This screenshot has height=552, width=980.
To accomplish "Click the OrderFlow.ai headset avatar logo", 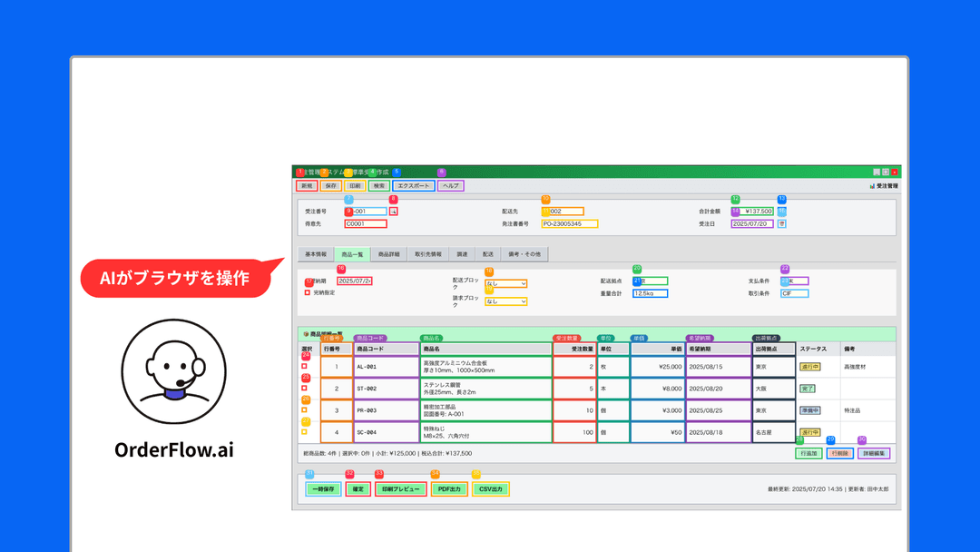I will tap(173, 371).
